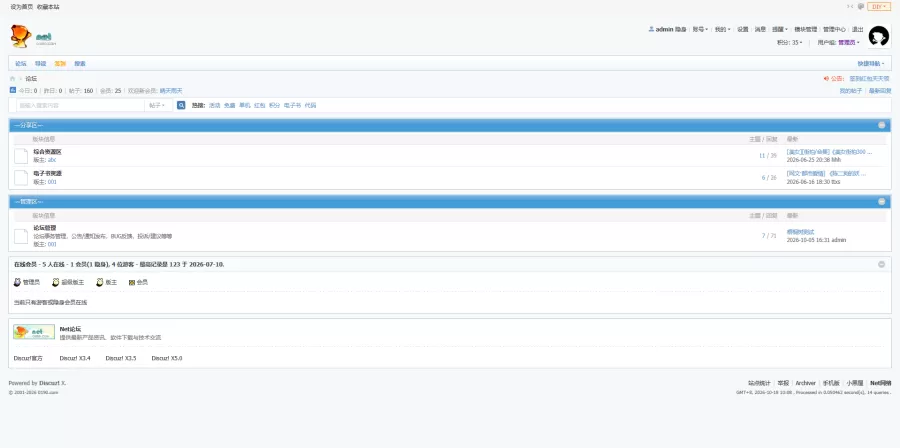900x448 pixels.
Task: Select the 论坛 navigation tab
Action: pos(21,64)
